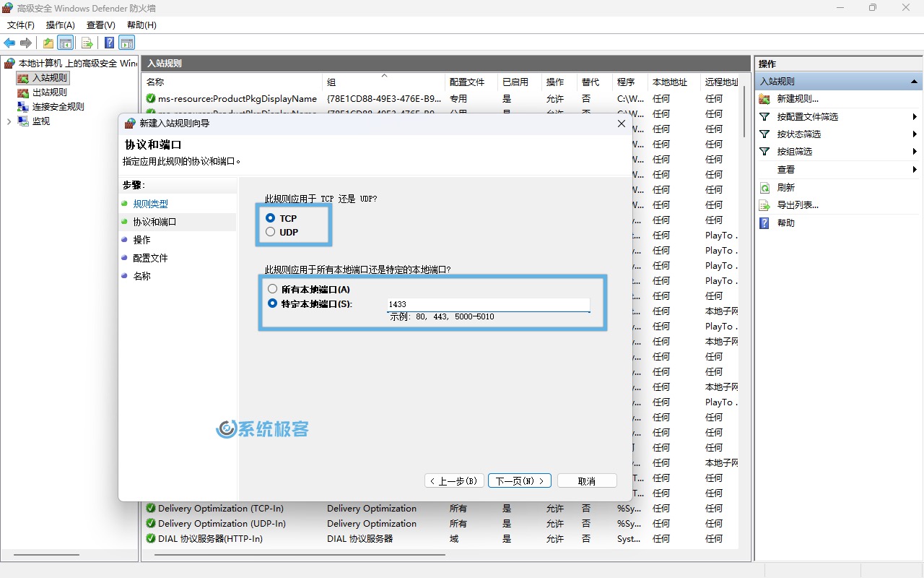Click the 刷新 refresh icon in actions pane
This screenshot has height=578, width=924.
[765, 188]
